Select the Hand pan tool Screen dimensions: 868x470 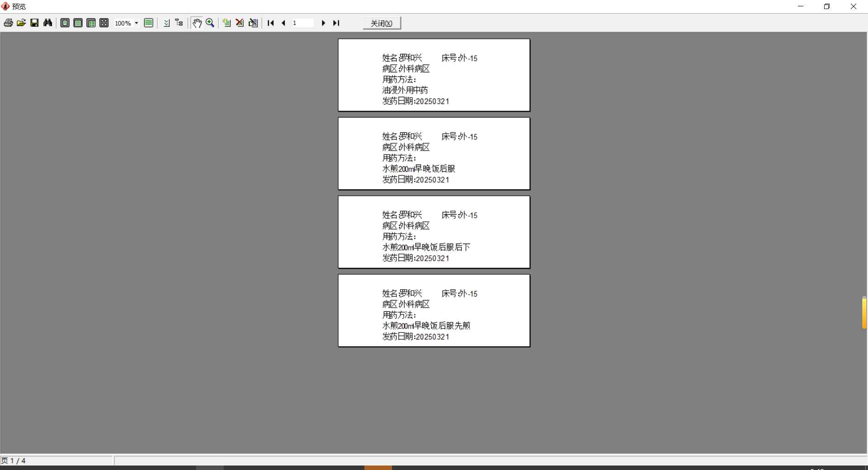(x=197, y=23)
